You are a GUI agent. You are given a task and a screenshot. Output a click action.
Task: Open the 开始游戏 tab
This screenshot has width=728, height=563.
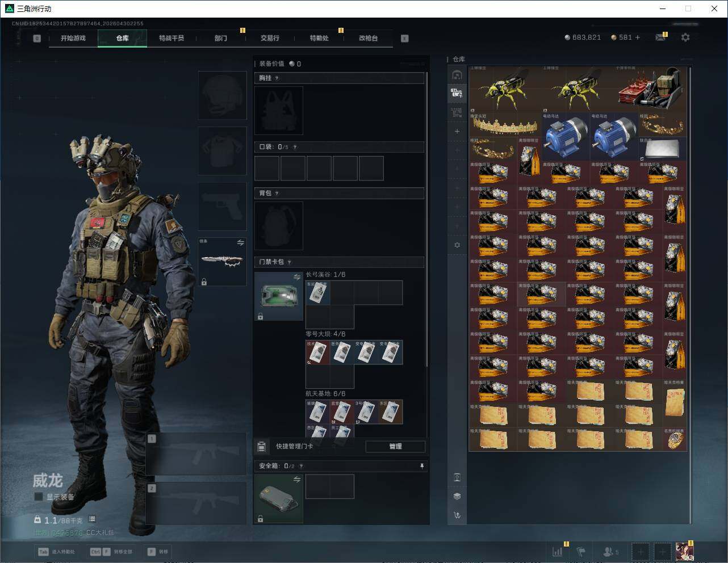pos(73,38)
